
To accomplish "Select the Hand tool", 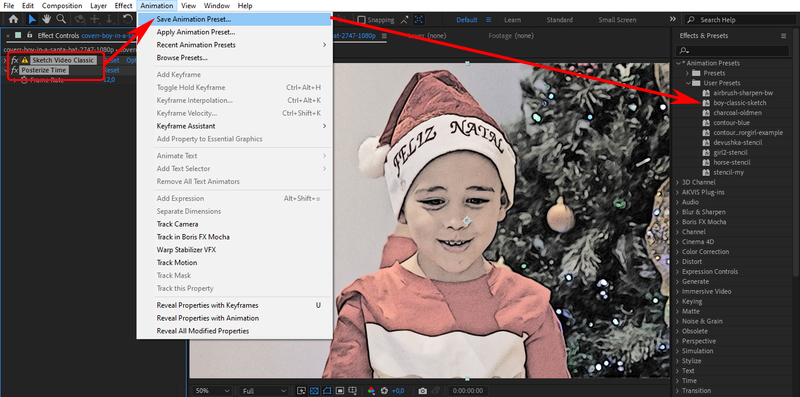I will coord(46,19).
